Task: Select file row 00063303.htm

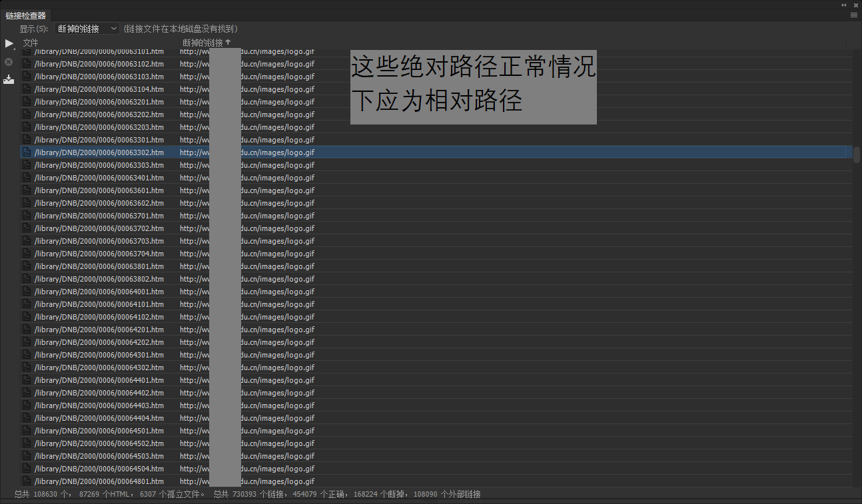Action: (x=436, y=165)
